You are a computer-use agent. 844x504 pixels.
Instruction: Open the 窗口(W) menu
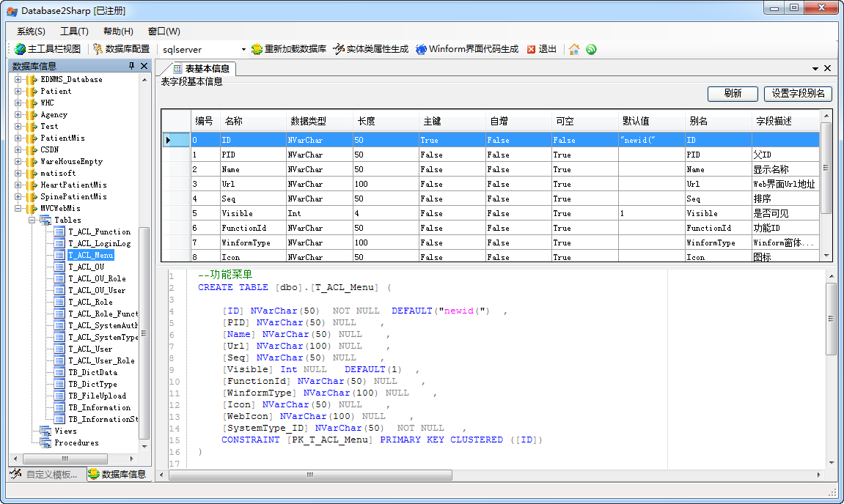(164, 31)
